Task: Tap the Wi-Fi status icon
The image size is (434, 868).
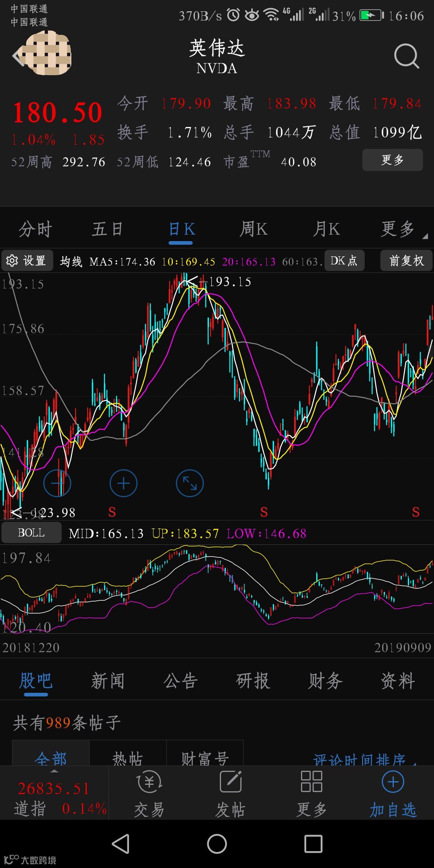Action: 271,15
